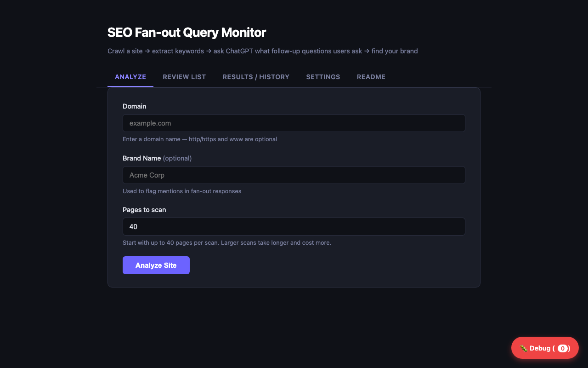
Task: Select the Brand Name input field
Action: (x=294, y=175)
